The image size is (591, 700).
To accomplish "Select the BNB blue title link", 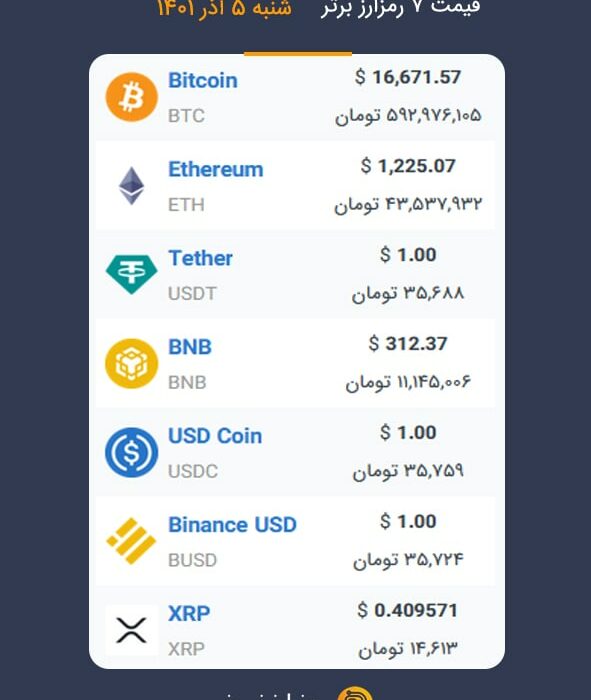I will (x=190, y=347).
